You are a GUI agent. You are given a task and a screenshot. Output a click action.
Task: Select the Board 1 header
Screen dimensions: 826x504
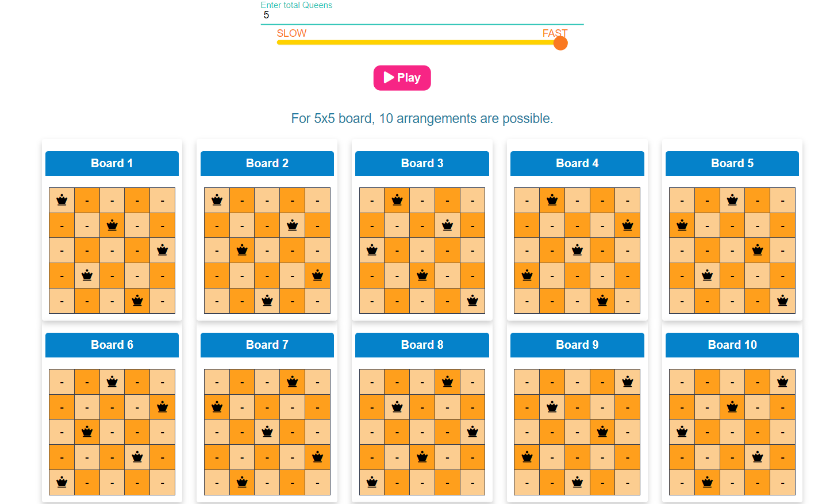point(112,163)
